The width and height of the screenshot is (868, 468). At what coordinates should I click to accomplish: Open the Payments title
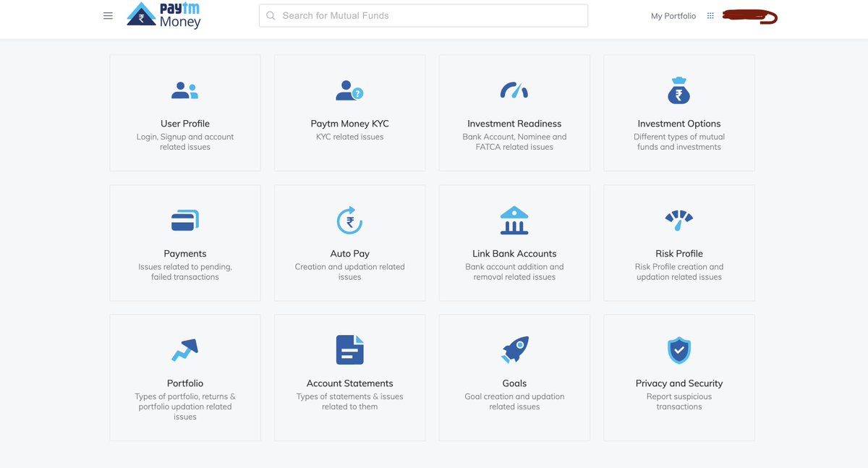click(x=185, y=254)
